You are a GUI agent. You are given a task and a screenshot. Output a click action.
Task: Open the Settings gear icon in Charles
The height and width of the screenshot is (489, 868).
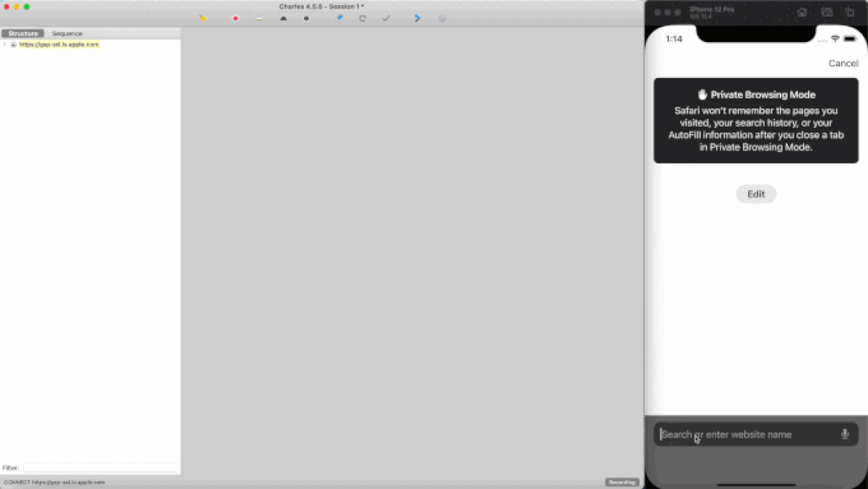[442, 18]
